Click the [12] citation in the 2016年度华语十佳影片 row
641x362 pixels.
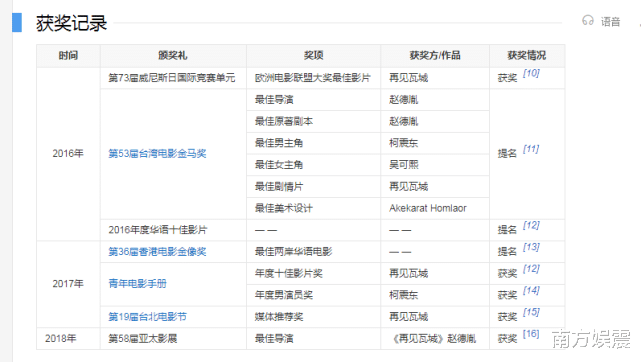pos(531,226)
